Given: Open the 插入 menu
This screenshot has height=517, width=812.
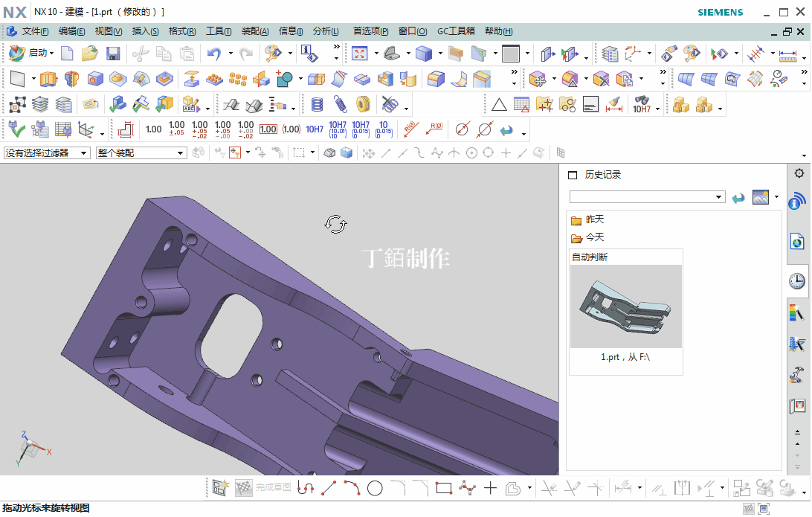Looking at the screenshot, I should 144,30.
